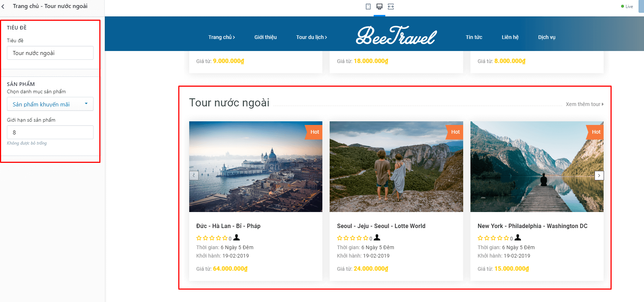Open the Sản phẩm khuyến mãi dropdown
Viewport: 644px width, 302px height.
[x=50, y=104]
